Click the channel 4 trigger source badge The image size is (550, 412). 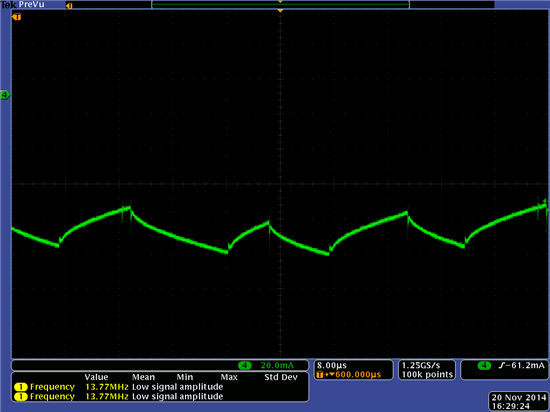[484, 366]
